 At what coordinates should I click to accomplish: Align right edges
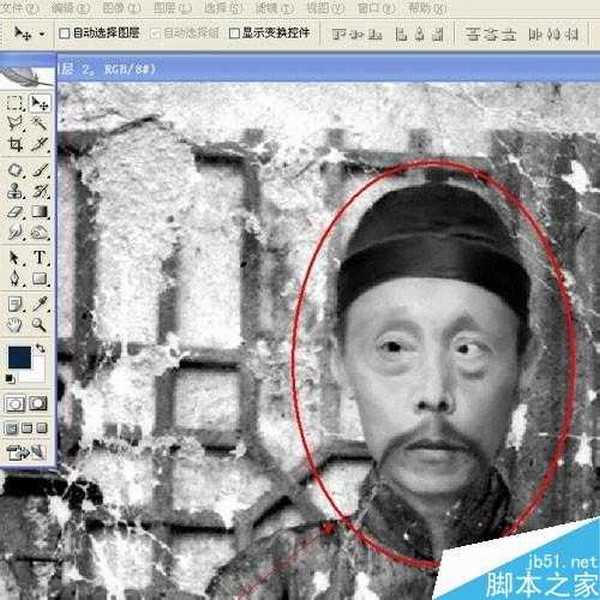(x=438, y=34)
